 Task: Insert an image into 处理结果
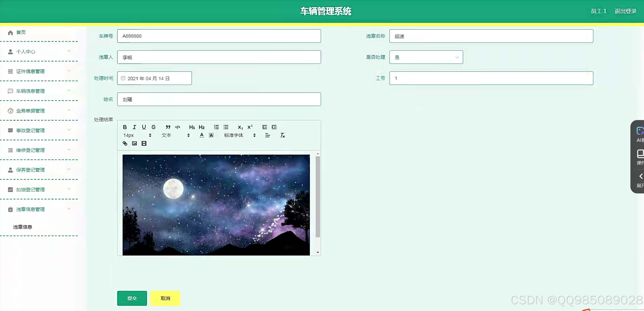(135, 143)
